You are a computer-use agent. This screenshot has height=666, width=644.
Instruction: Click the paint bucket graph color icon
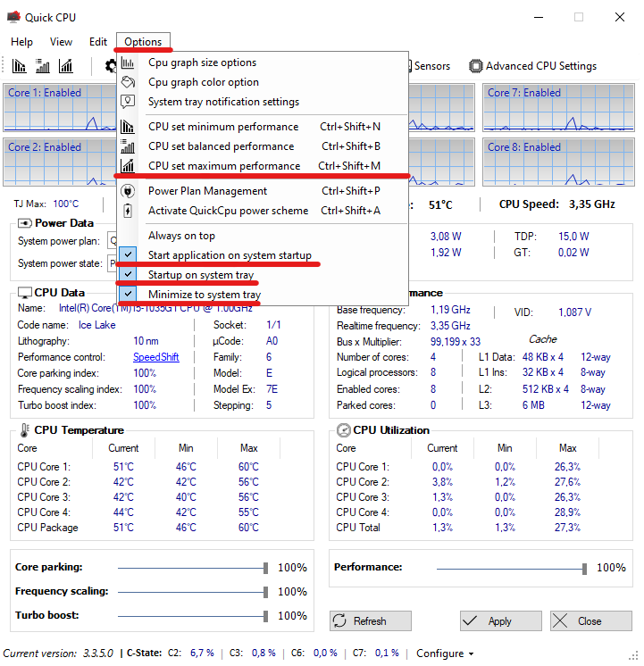coord(128,82)
